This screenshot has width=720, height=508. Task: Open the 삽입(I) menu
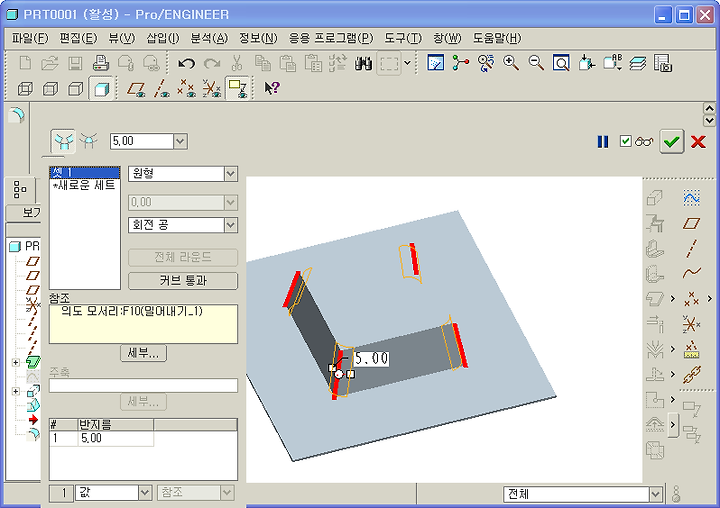point(163,38)
